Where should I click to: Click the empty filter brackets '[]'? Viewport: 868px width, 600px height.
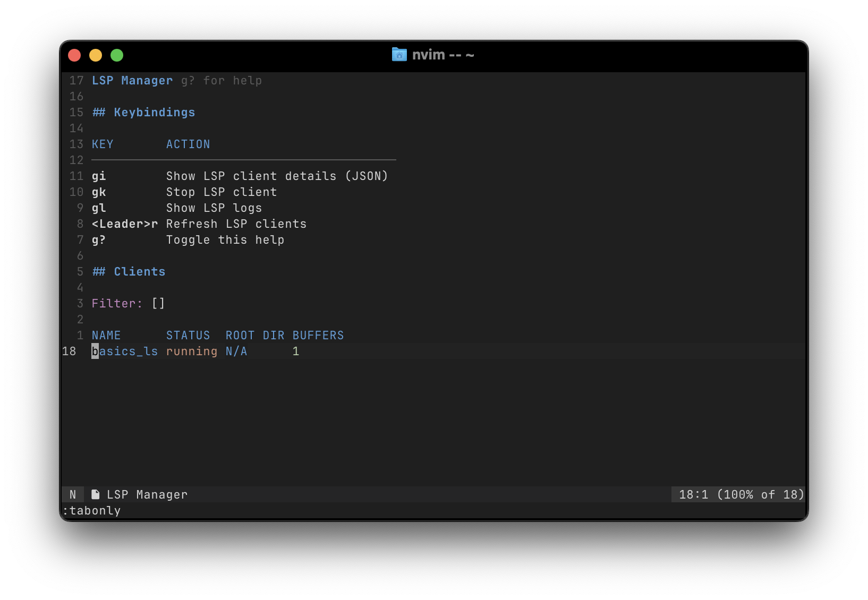[x=158, y=303]
